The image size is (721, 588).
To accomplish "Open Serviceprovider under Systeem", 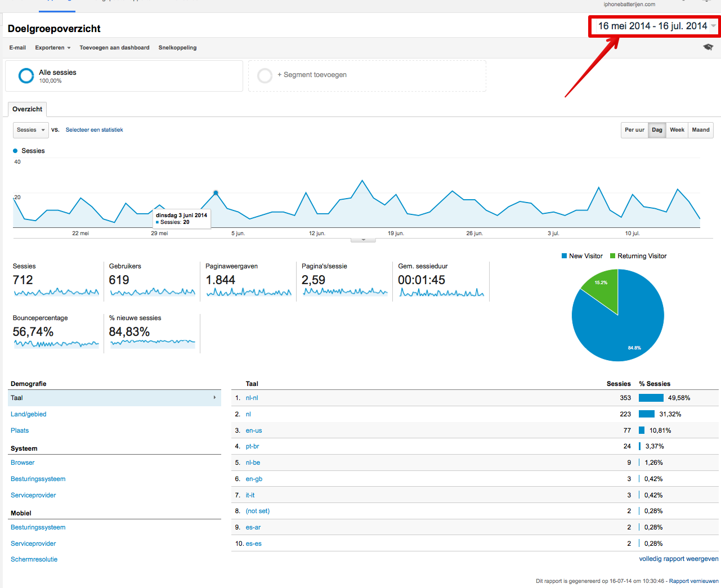I will (33, 495).
